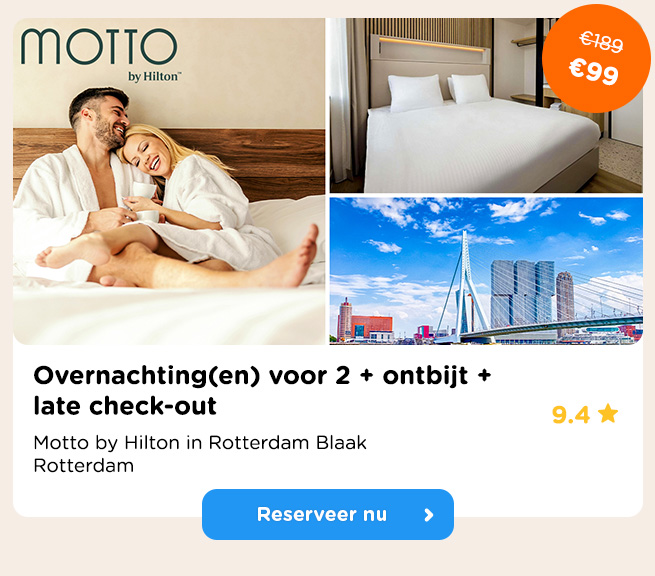Click the 9.4 rating score
655x576 pixels.
click(x=571, y=415)
